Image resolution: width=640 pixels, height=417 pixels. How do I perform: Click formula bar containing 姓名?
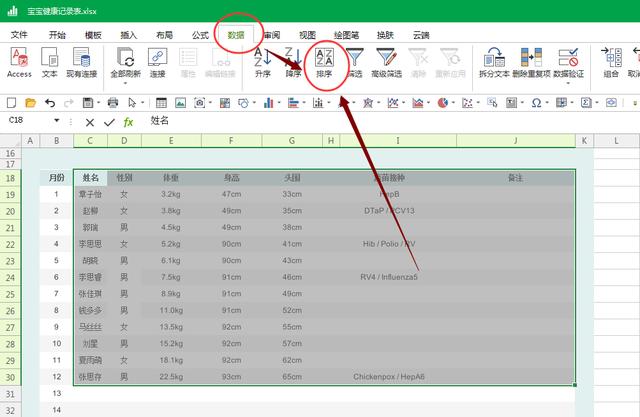tap(392, 121)
